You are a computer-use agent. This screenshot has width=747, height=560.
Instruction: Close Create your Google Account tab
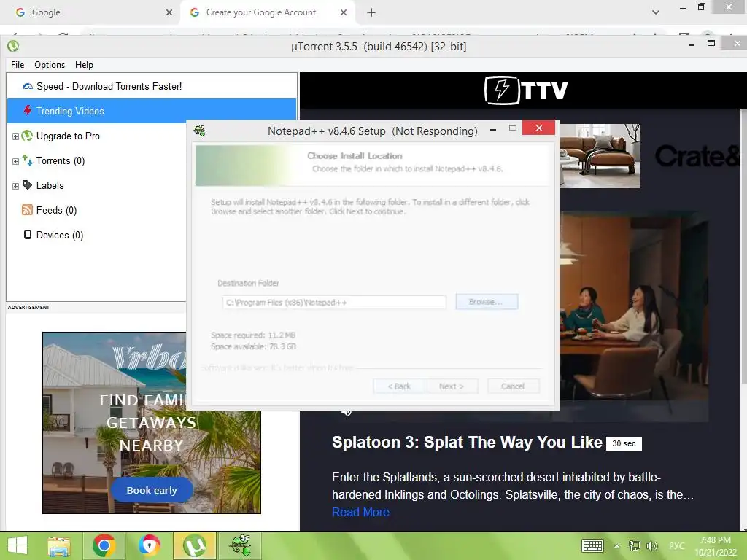(344, 13)
